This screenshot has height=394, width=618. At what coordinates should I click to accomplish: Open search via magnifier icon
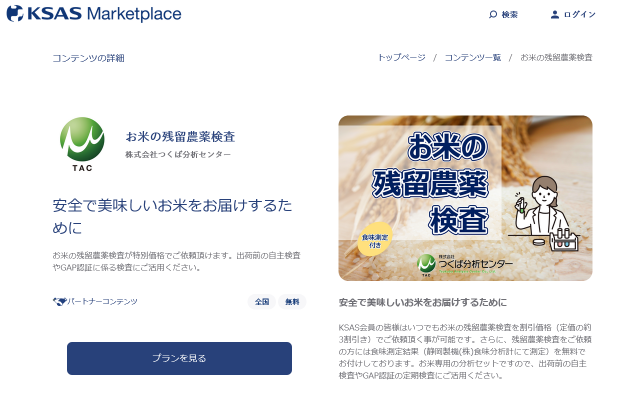[493, 15]
